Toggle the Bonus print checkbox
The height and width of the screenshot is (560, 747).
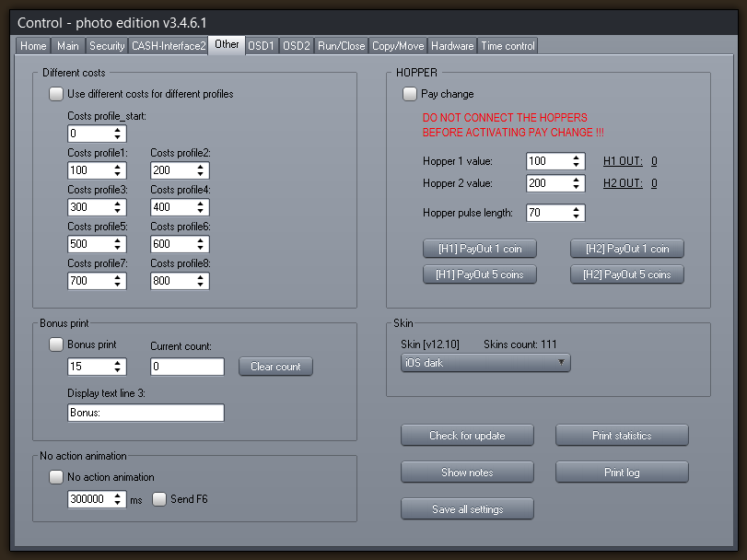click(55, 344)
